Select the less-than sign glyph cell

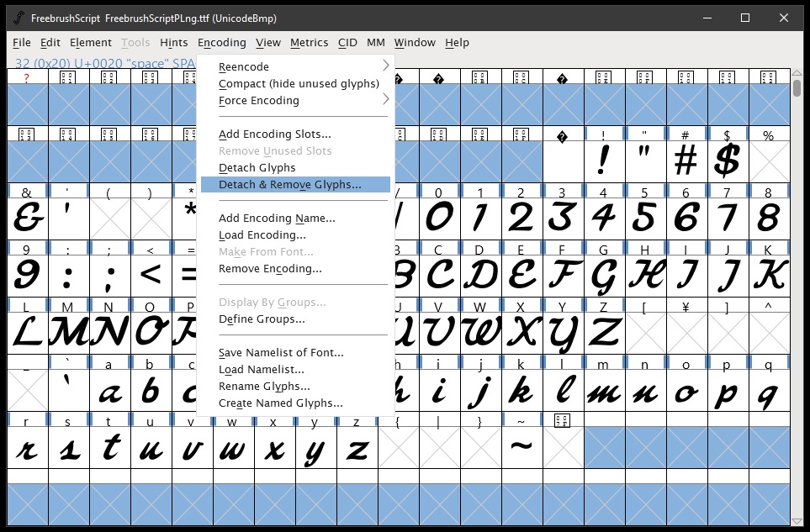click(151, 276)
